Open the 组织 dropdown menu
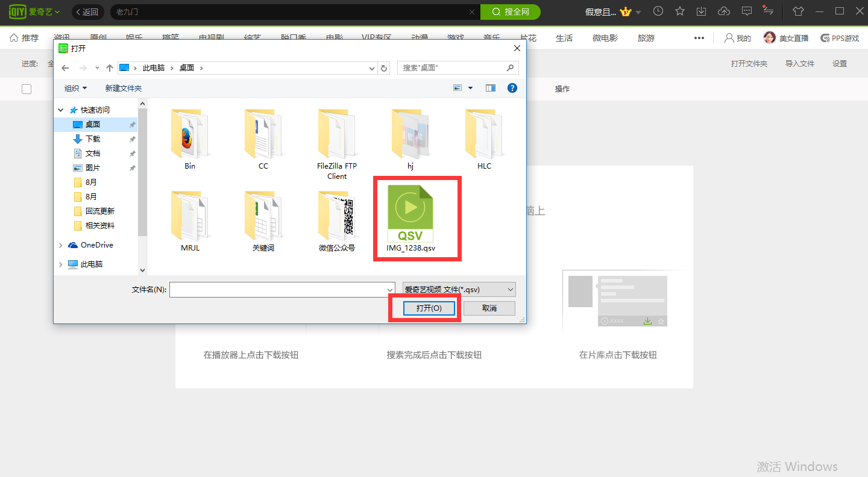The width and height of the screenshot is (868, 477). coord(76,88)
